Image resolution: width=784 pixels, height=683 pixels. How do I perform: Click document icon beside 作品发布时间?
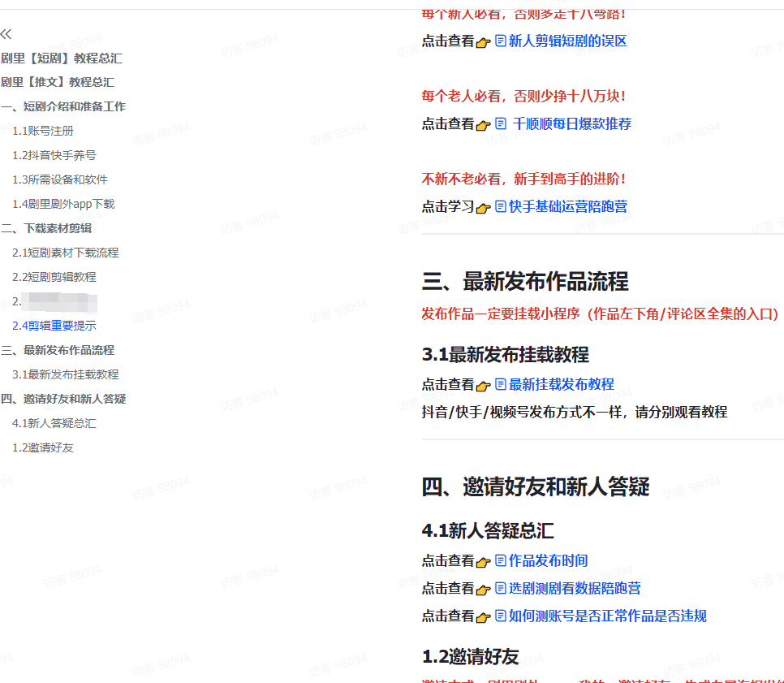[501, 560]
